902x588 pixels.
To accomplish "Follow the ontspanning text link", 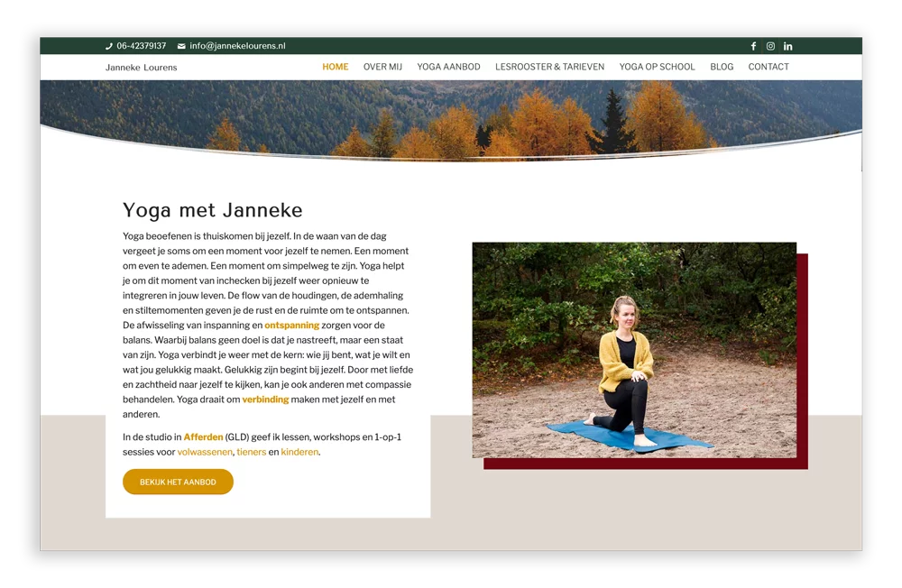I will click(291, 325).
